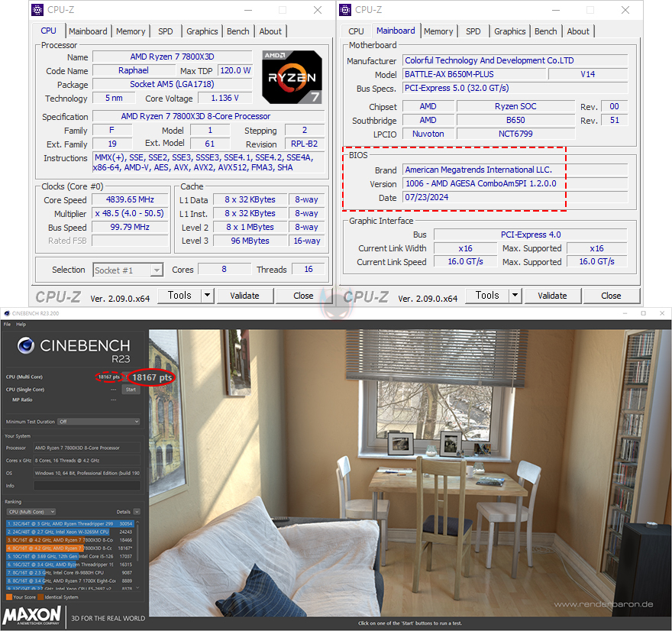The image size is (672, 631).
Task: Select the 12th Gen Intel Core i5 row
Action: (69, 556)
